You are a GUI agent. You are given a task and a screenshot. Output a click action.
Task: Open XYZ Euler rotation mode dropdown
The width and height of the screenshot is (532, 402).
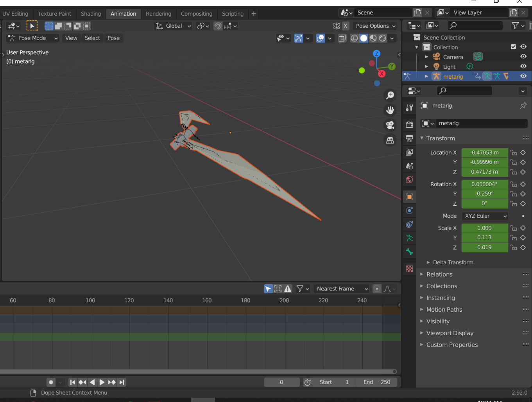point(485,216)
